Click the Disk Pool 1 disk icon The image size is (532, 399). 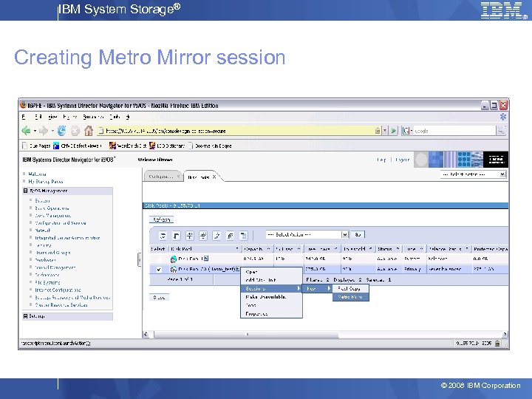point(174,259)
